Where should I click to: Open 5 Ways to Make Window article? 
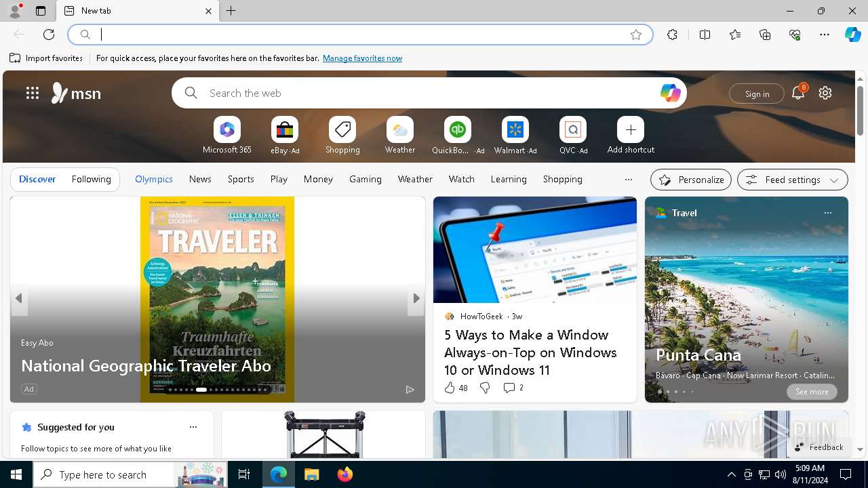pos(530,352)
